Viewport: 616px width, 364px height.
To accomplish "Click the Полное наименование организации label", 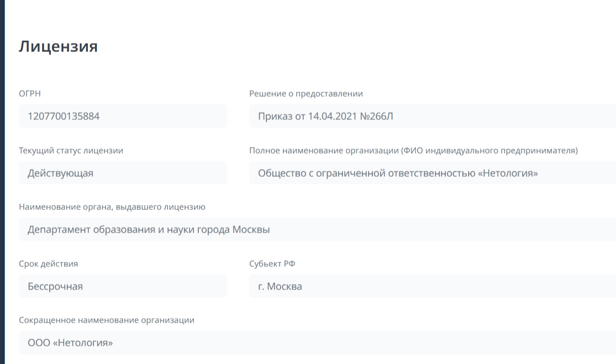I will (x=413, y=150).
